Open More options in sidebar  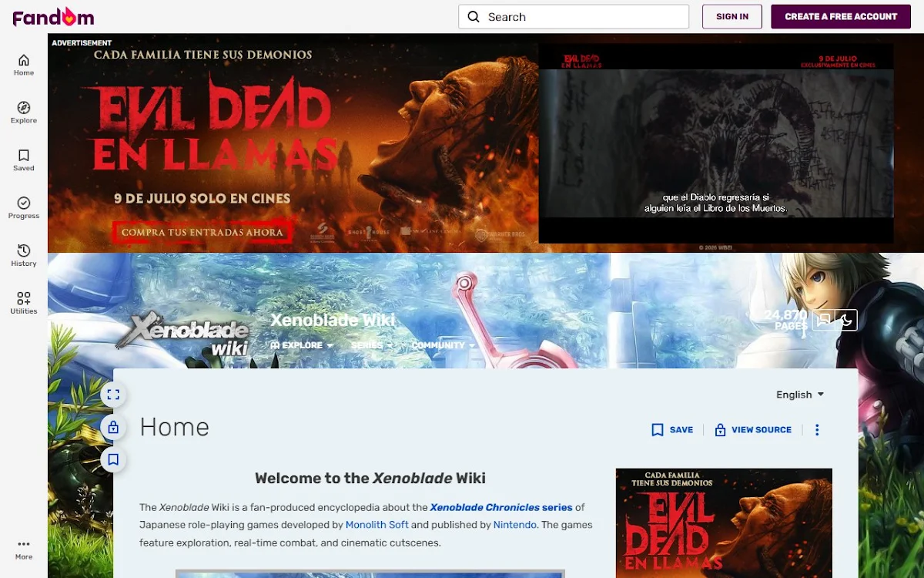tap(24, 549)
